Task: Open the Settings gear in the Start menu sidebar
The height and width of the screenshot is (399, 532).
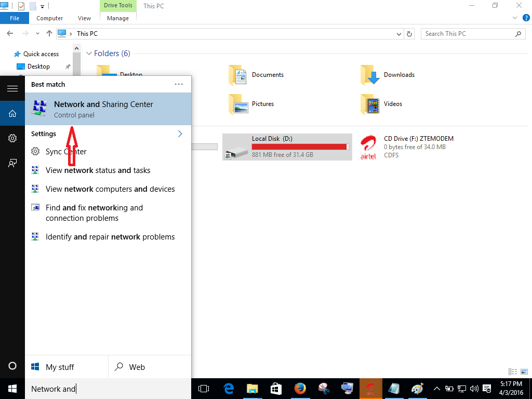Action: [12, 138]
